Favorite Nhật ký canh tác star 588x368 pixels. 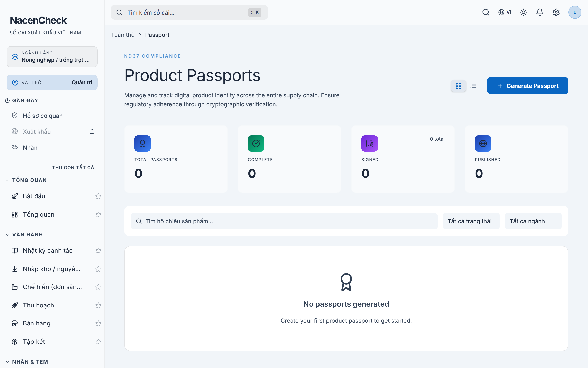coord(98,250)
